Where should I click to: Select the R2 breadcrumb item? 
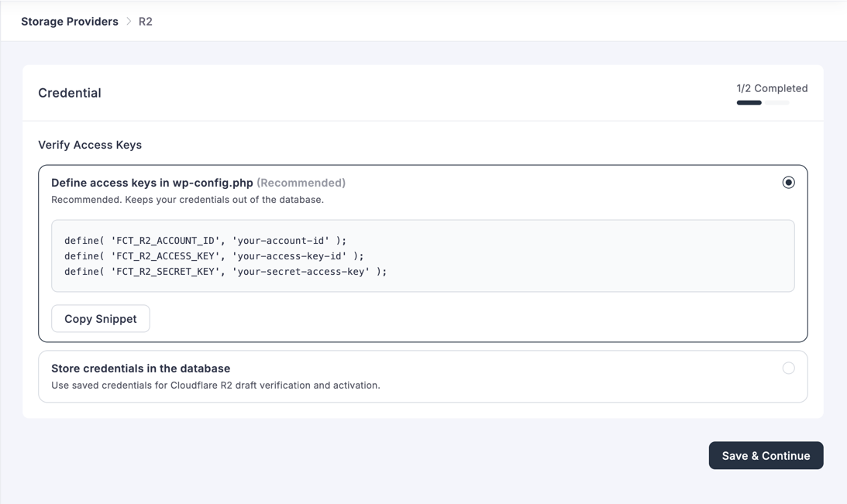[x=145, y=22]
